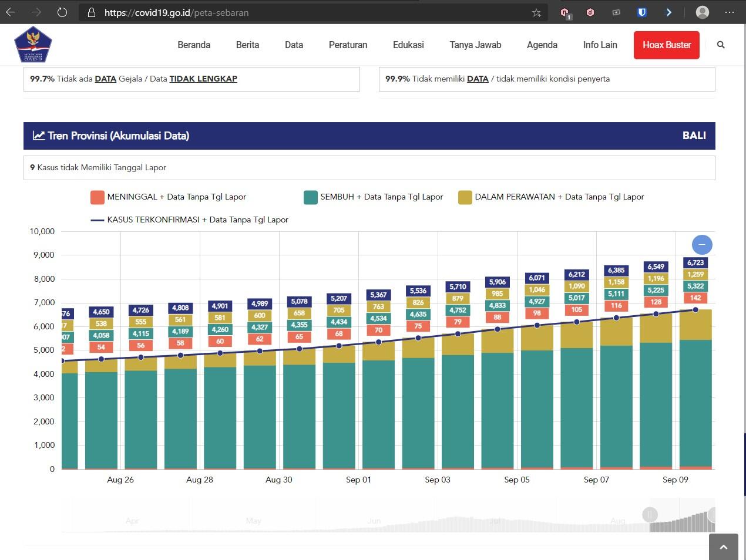Toggle the SEMBUH legend series
The width and height of the screenshot is (746, 560).
point(311,197)
